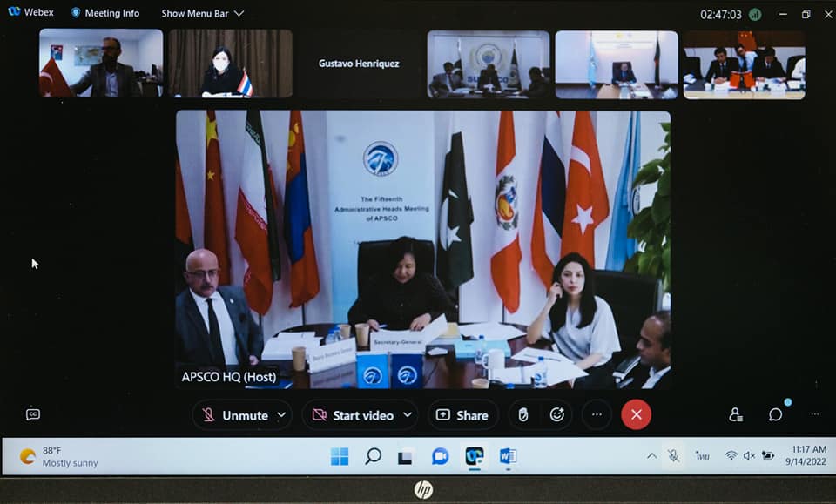Turn on camera with Start video
The height and width of the screenshot is (504, 836).
[353, 415]
